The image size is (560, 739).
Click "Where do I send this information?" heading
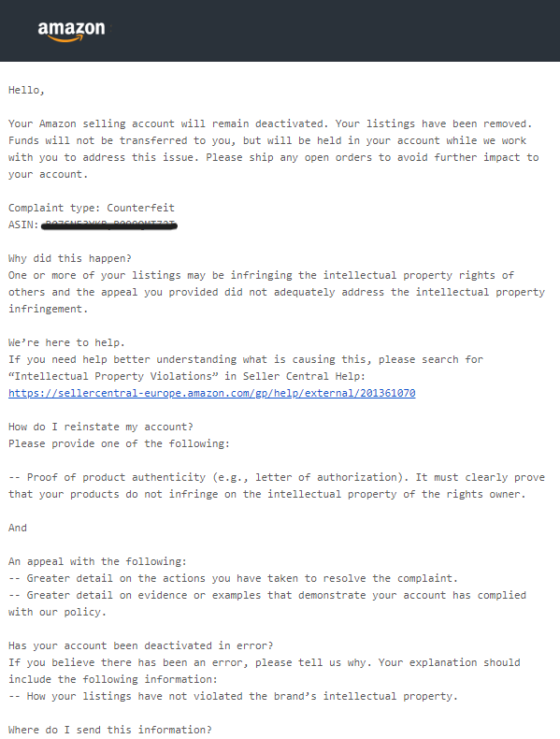click(x=110, y=730)
